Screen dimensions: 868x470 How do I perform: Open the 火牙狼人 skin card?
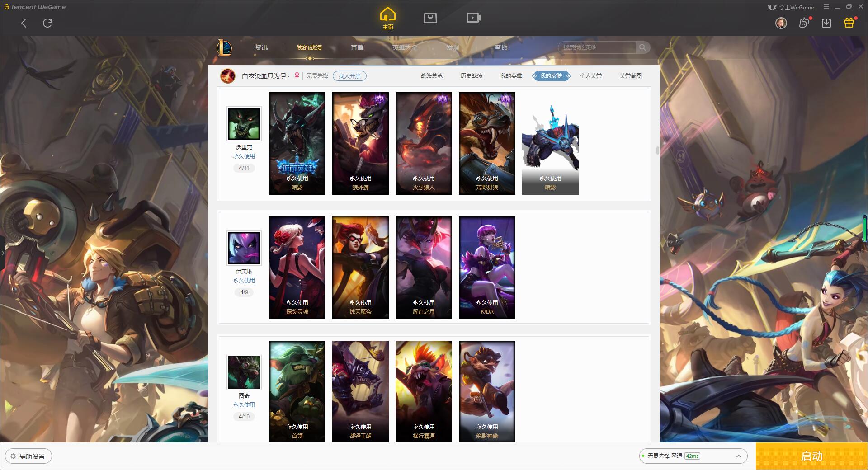(424, 144)
